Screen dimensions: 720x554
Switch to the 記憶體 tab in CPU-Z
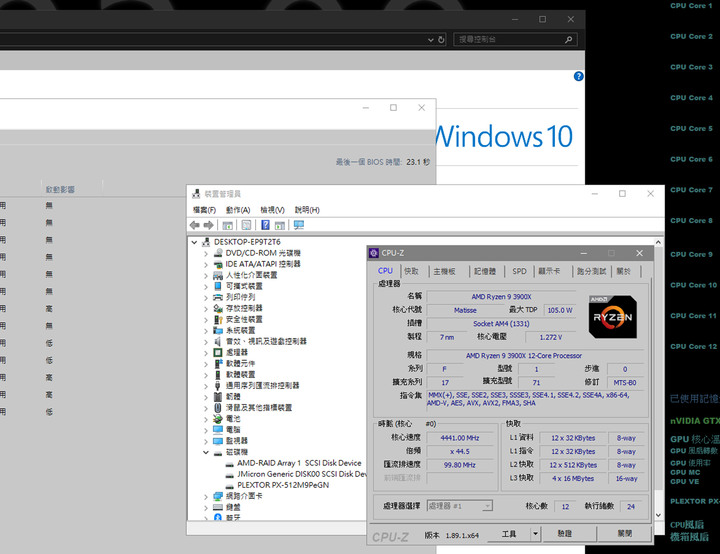485,271
